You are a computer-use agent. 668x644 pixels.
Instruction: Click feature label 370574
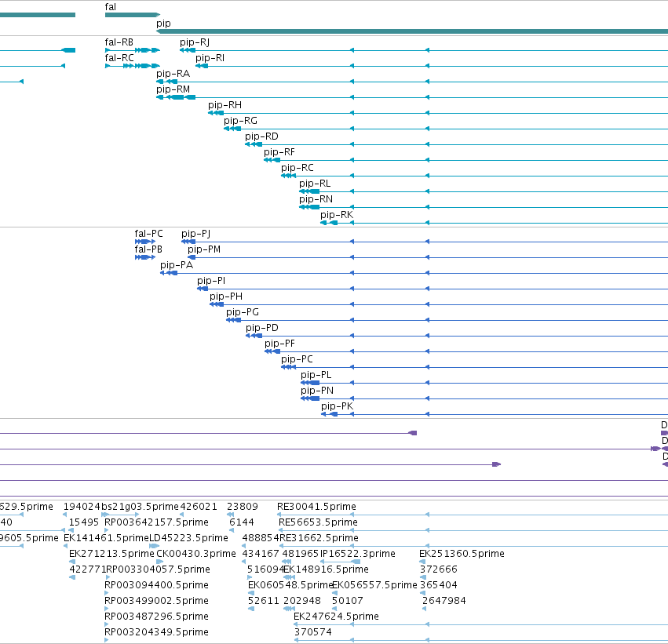point(313,632)
